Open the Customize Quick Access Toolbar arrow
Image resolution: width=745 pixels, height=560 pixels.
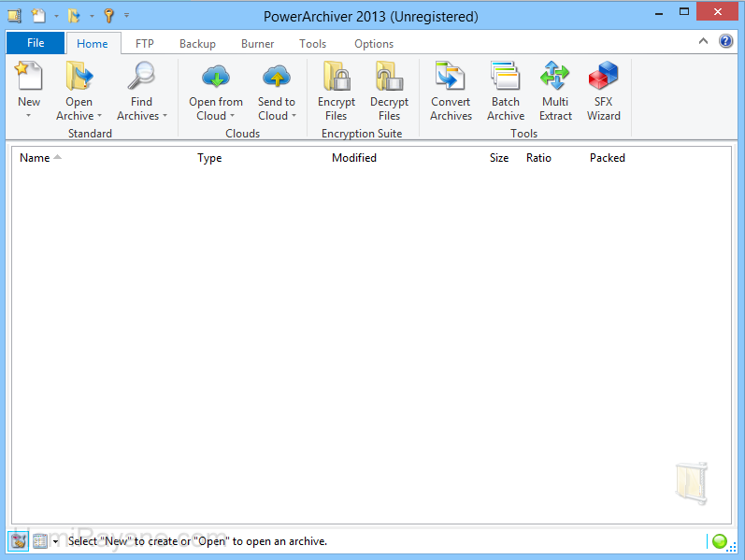point(127,15)
